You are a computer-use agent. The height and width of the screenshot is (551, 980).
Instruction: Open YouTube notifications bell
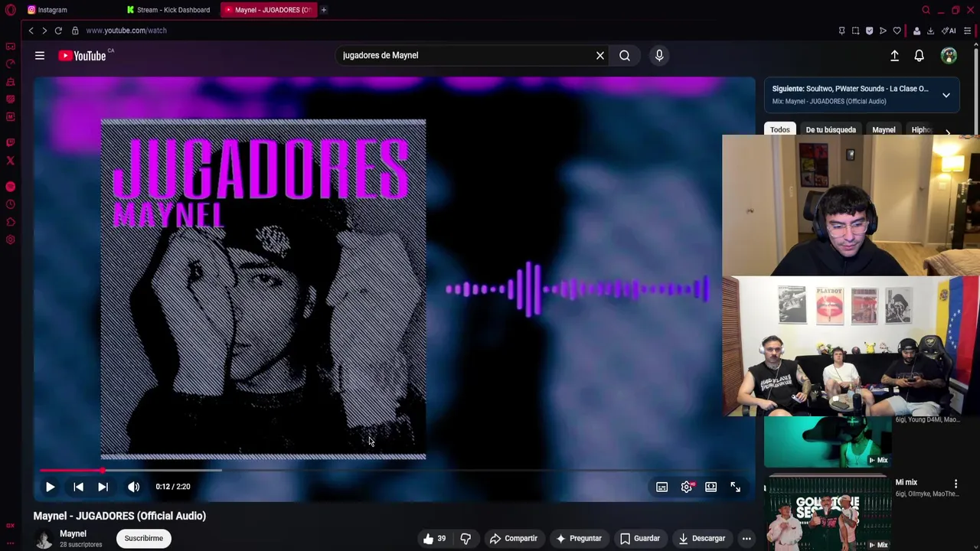pos(919,55)
